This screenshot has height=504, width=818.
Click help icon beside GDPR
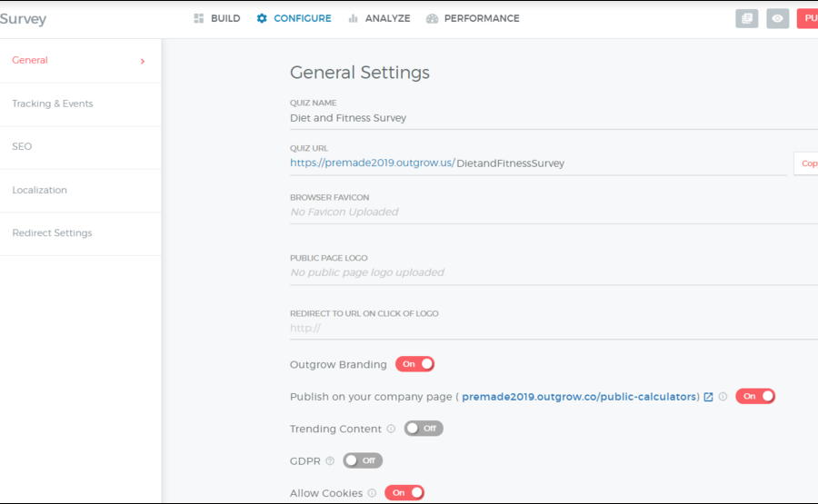click(x=330, y=460)
